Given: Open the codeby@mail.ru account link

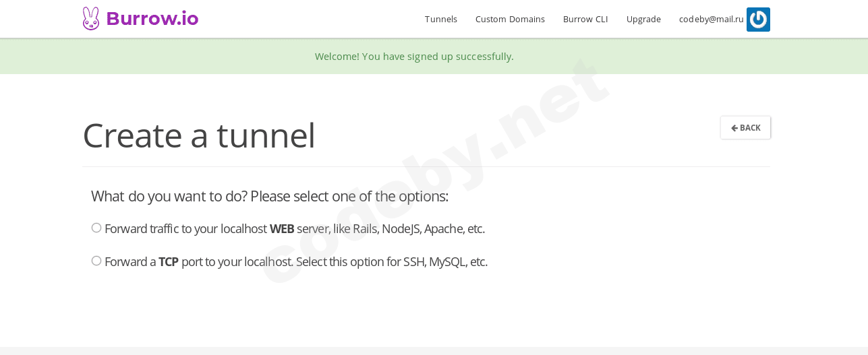Looking at the screenshot, I should pos(711,19).
